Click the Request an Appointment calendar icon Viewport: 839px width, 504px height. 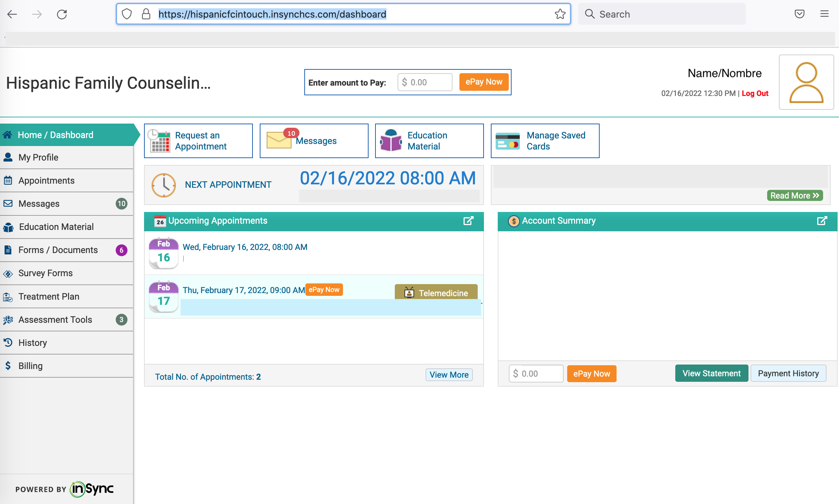(x=159, y=141)
